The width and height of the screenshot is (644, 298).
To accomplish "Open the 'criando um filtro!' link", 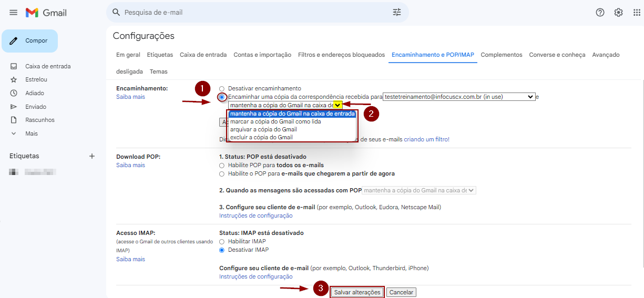I will [426, 139].
